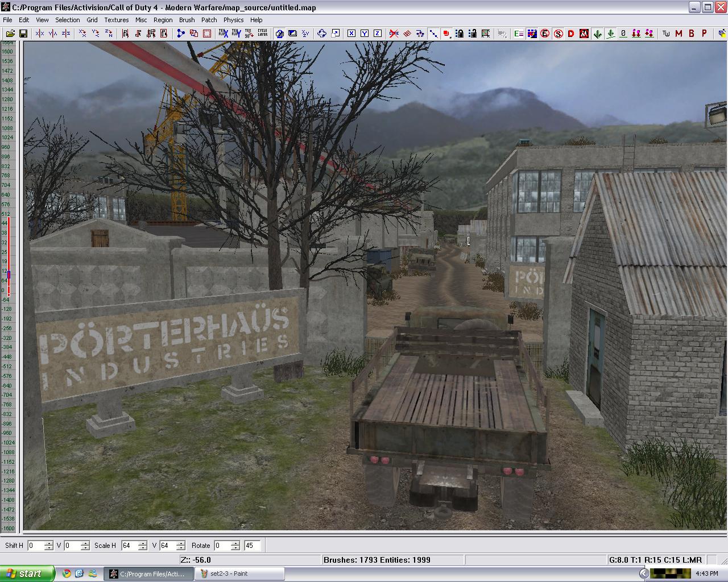Click the dark red P letter icon
The image size is (728, 582).
705,34
